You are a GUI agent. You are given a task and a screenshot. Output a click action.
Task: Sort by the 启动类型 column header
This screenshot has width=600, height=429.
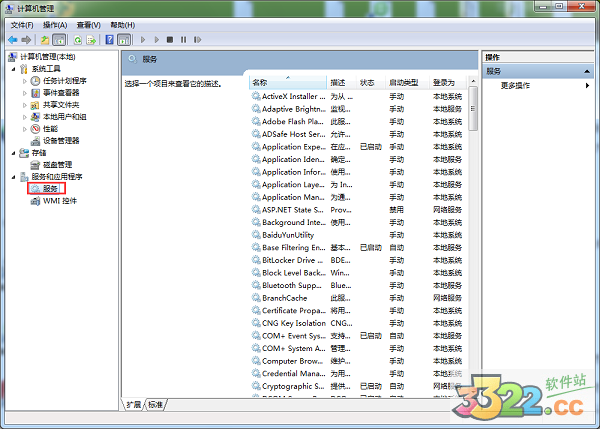point(407,83)
